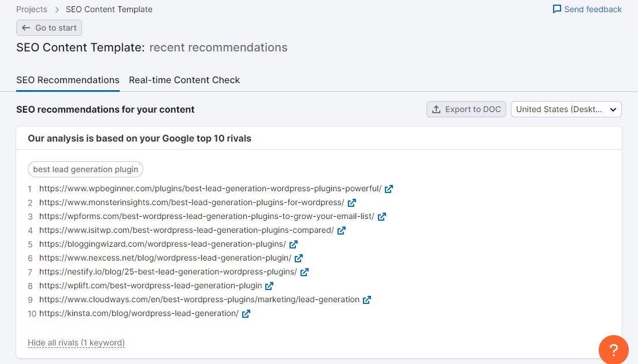
Task: Open kinsta blog external link icon
Action: (246, 314)
